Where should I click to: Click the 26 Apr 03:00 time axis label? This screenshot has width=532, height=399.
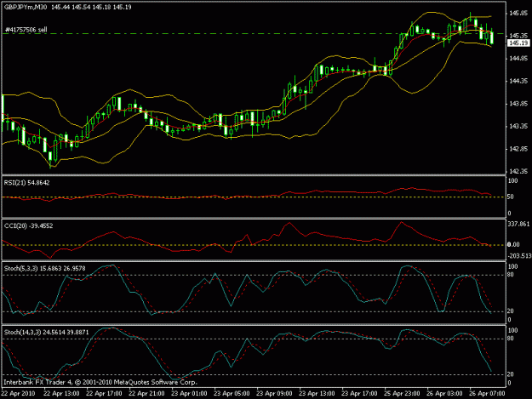(444, 394)
